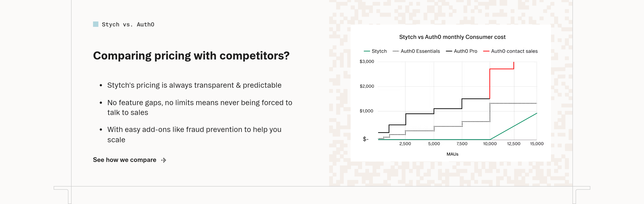Click the dotted arrow icon beside See how we compare
The height and width of the screenshot is (204, 644).
tap(164, 160)
